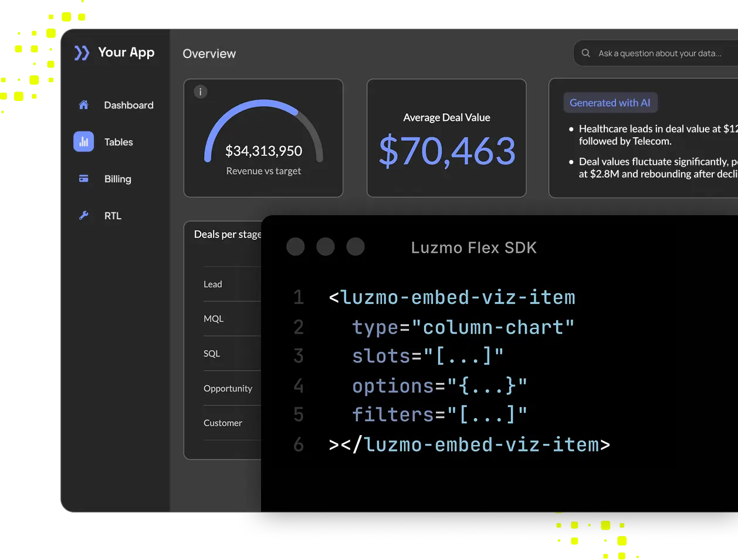Click the slots attribute code line
The image size is (738, 560).
(428, 356)
